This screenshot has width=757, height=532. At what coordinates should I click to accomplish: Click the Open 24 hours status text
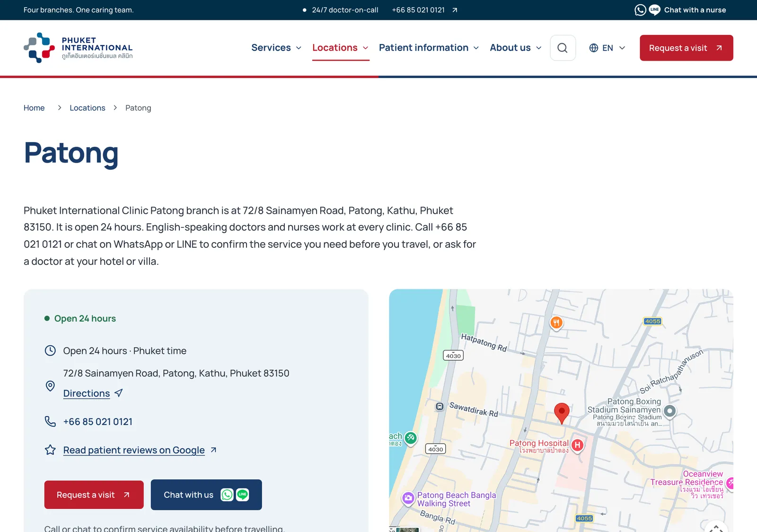[85, 318]
